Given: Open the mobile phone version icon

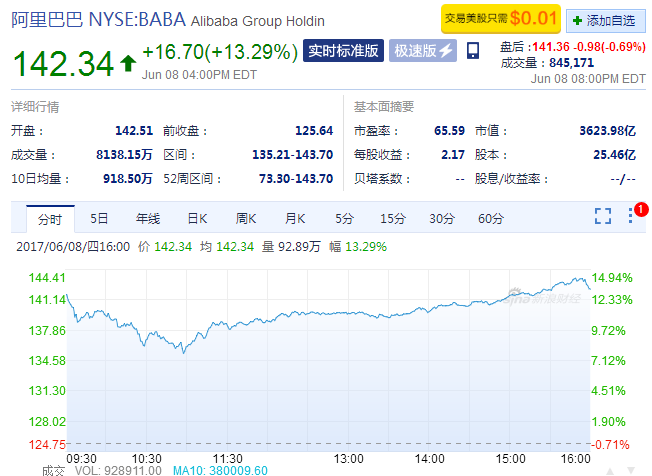Looking at the screenshot, I should click(473, 51).
